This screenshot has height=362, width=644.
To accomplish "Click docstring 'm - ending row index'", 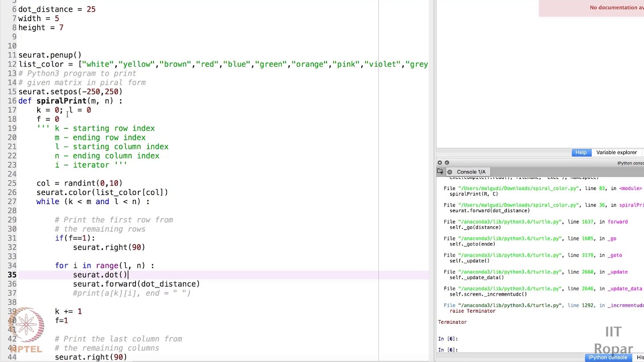I will click(100, 138).
